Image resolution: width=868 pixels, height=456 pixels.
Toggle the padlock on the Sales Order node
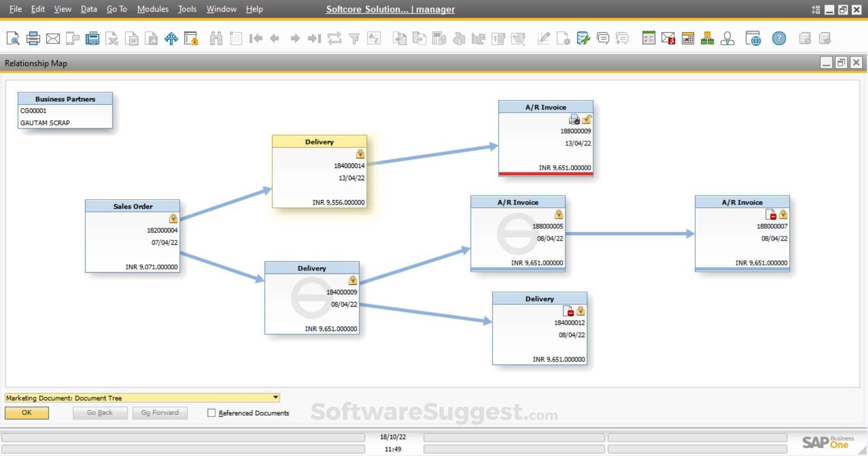tap(173, 218)
